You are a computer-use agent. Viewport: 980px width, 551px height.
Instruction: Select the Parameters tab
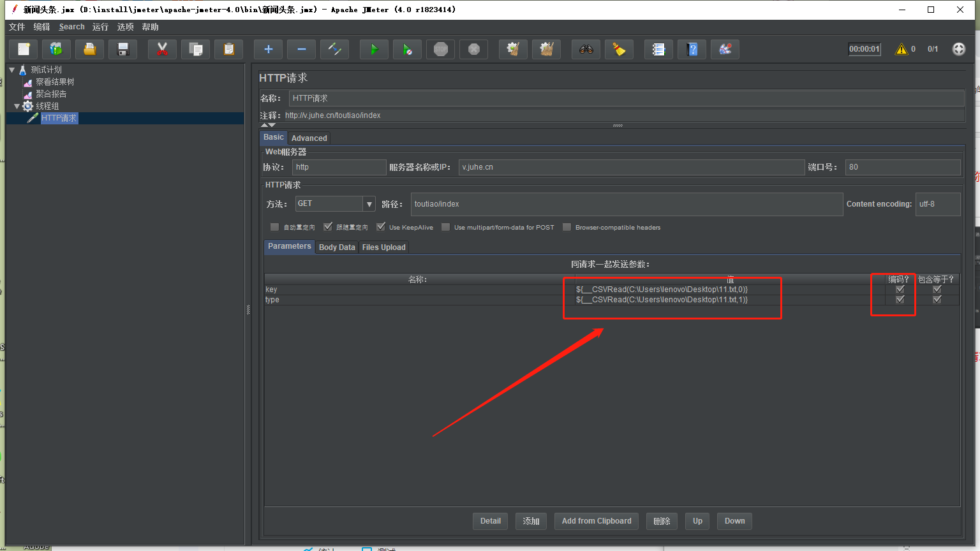tap(290, 247)
